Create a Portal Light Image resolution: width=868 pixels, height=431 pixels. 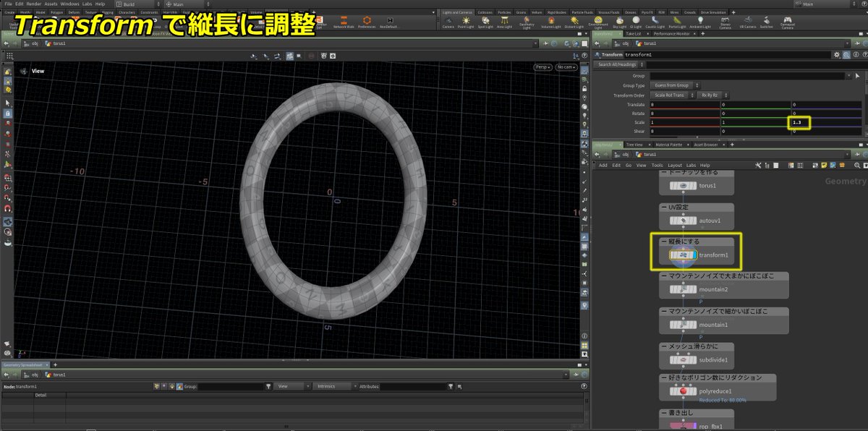point(678,23)
